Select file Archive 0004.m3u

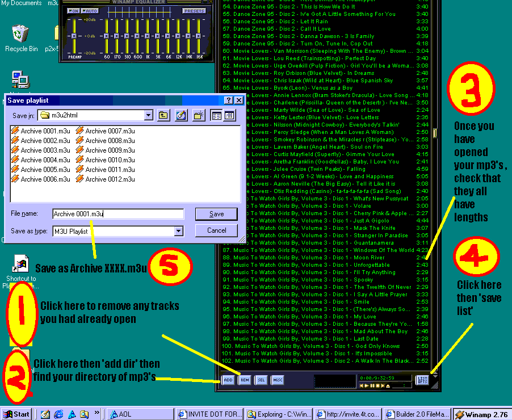pos(40,160)
